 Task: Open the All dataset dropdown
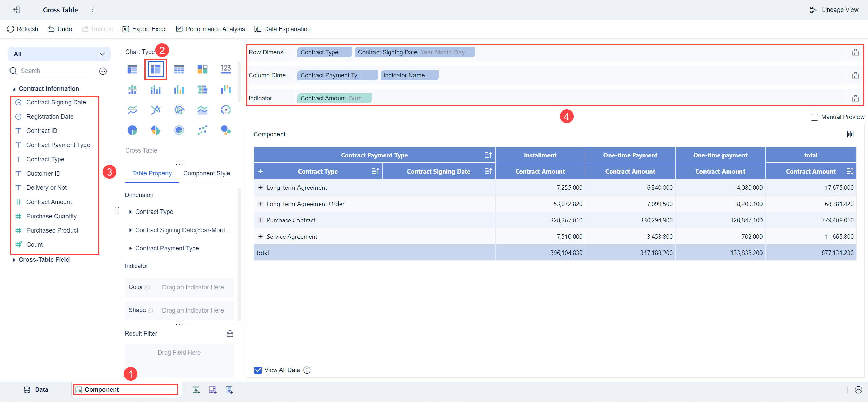click(59, 54)
